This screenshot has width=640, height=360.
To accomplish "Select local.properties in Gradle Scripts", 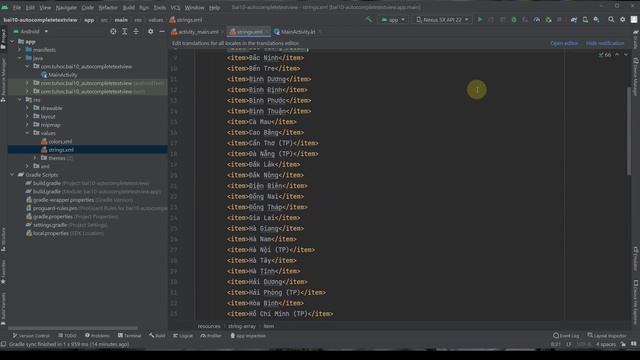I will point(51,233).
